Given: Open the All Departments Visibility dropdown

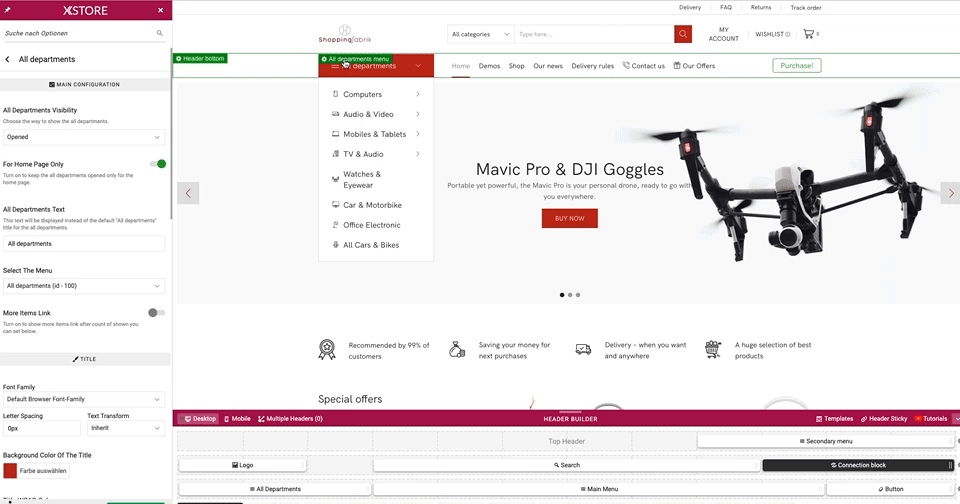Looking at the screenshot, I should (84, 137).
